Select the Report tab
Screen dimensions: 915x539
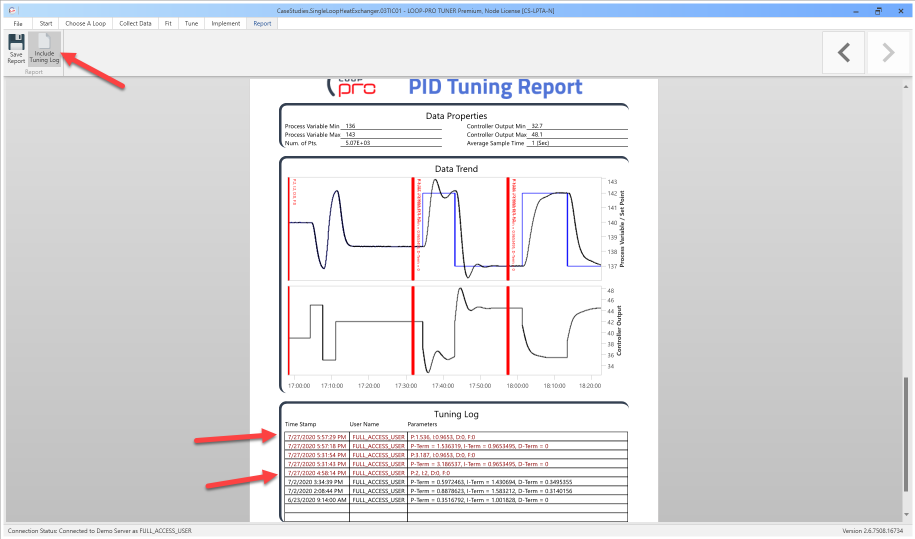[262, 23]
